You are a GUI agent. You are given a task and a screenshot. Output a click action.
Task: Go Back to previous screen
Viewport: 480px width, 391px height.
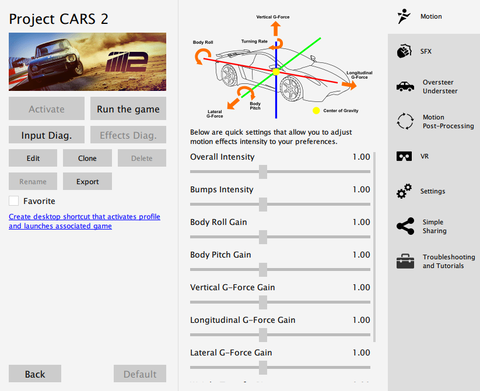coord(35,374)
